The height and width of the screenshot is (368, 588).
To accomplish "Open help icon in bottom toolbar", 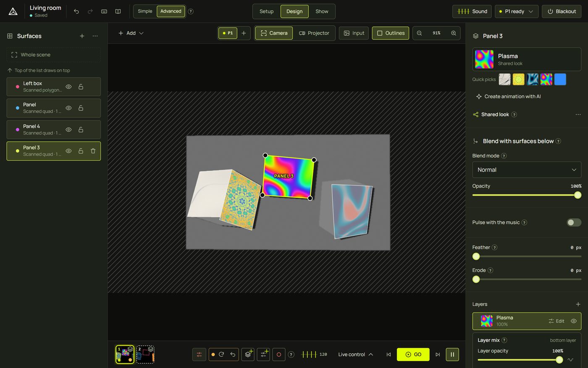I will point(291,355).
